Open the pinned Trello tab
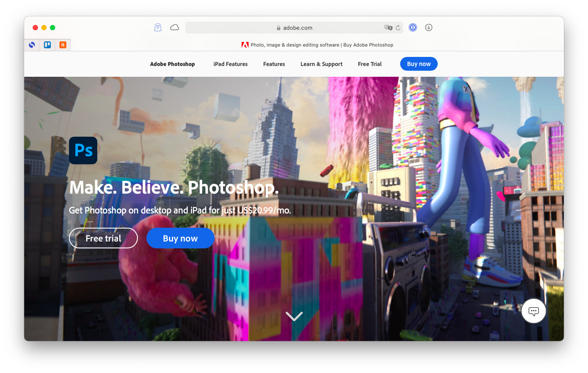 [x=47, y=44]
